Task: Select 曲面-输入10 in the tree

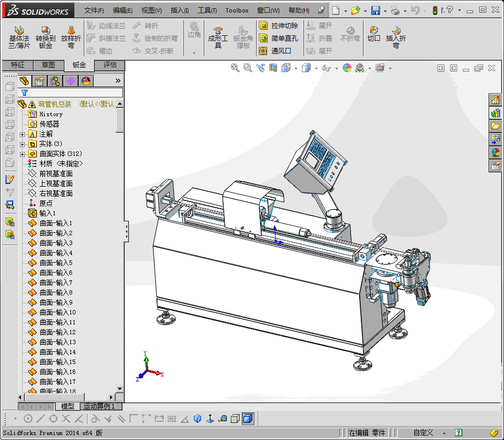Action: point(57,312)
